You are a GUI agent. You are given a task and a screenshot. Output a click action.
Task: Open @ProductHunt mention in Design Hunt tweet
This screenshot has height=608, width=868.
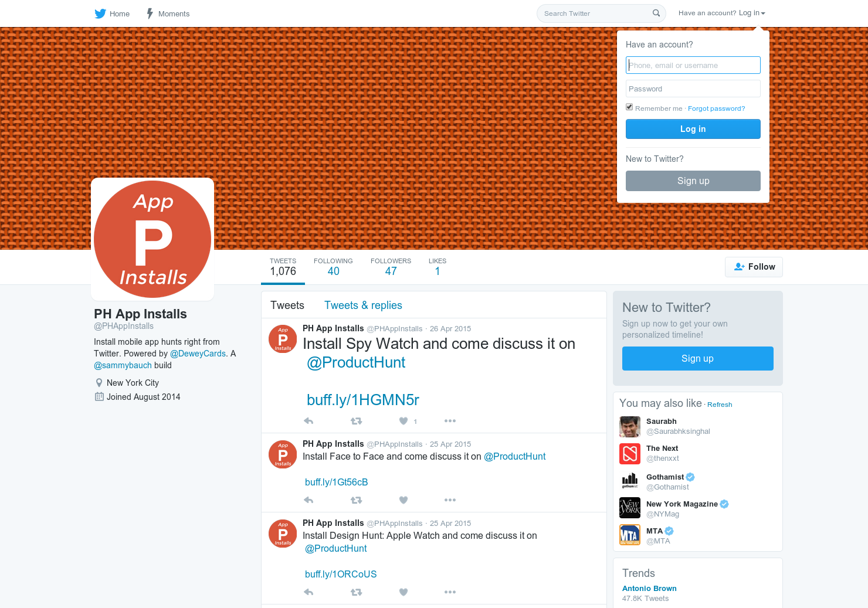tap(336, 548)
